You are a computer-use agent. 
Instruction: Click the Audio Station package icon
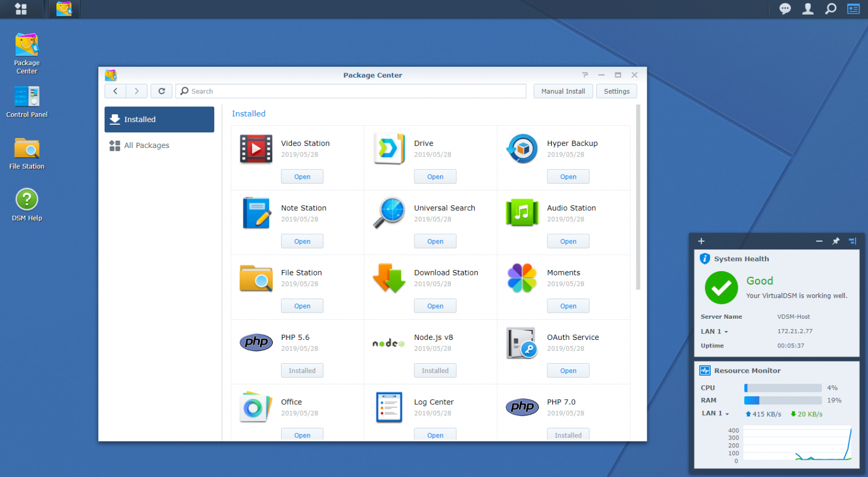pos(522,212)
